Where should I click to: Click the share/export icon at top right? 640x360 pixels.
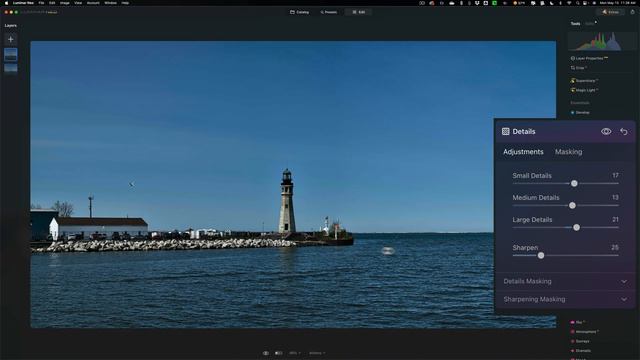click(633, 12)
